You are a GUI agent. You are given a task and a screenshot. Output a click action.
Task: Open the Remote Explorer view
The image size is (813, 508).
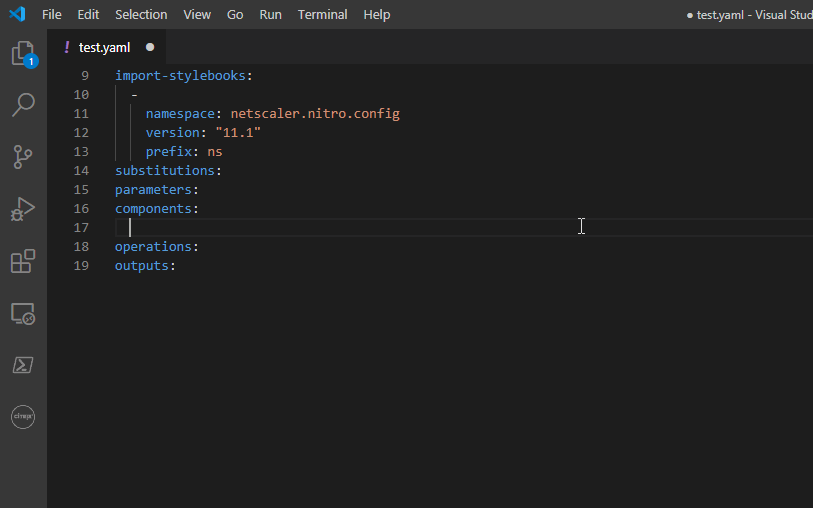[23, 314]
